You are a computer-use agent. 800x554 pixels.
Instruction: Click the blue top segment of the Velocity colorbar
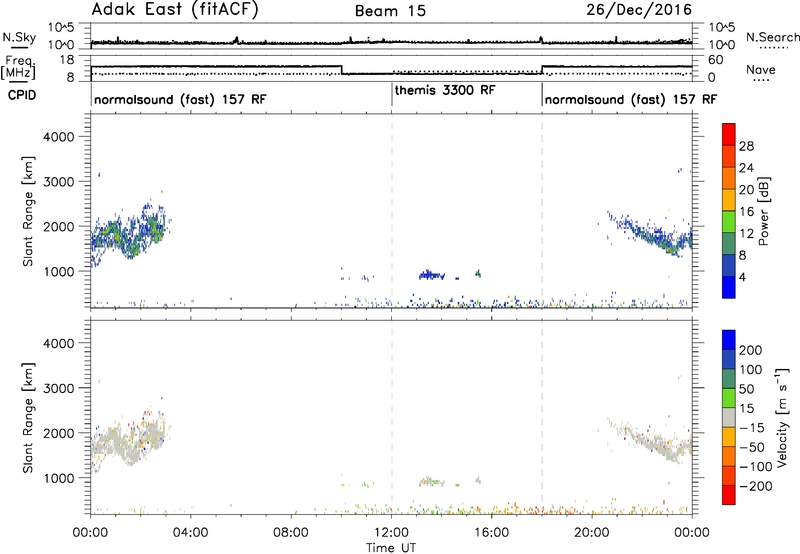click(x=729, y=340)
